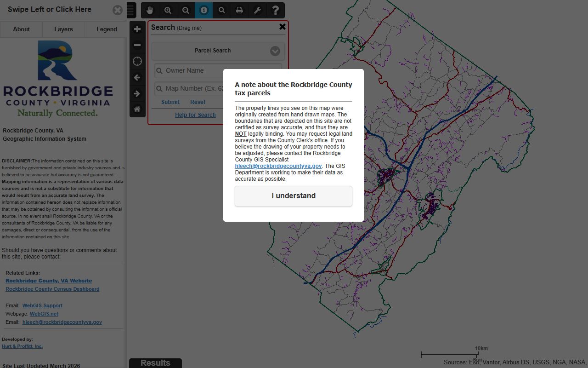Click the Map Number input field
The width and height of the screenshot is (588, 368).
(218, 88)
